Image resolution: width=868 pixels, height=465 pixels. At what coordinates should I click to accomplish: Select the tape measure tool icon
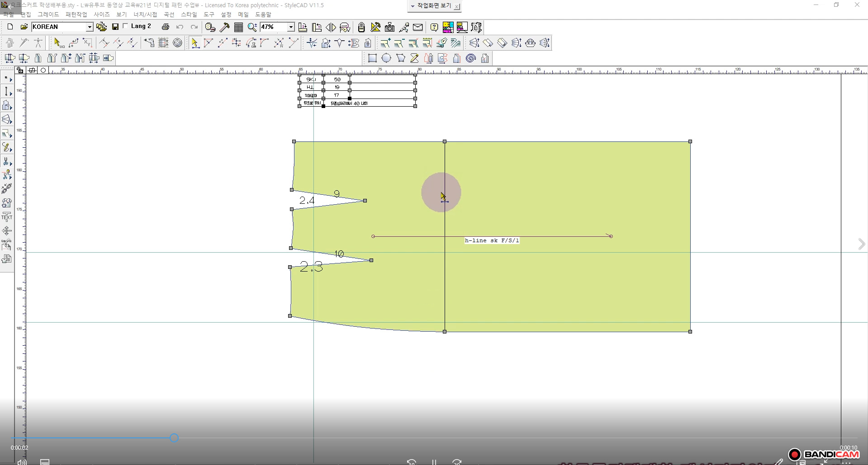point(210,27)
